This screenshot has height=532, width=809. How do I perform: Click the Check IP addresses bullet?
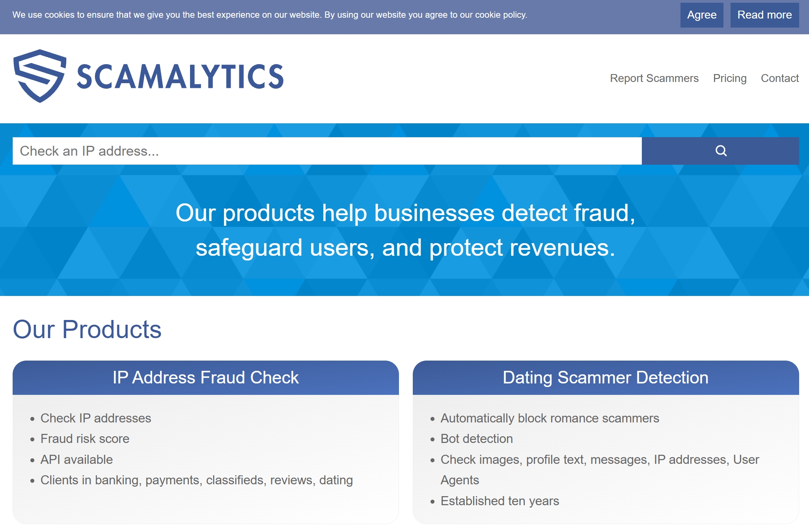96,418
